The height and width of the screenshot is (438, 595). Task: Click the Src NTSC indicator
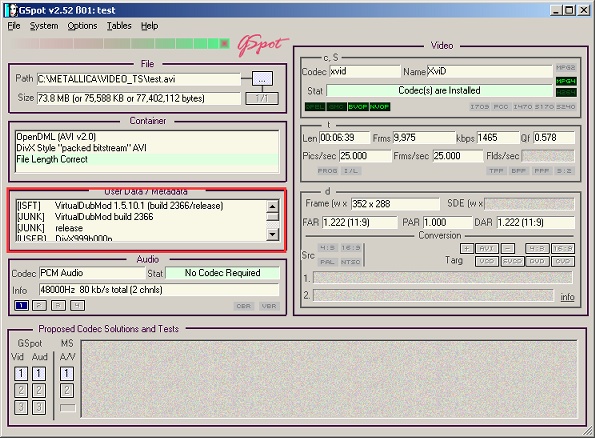(x=351, y=262)
